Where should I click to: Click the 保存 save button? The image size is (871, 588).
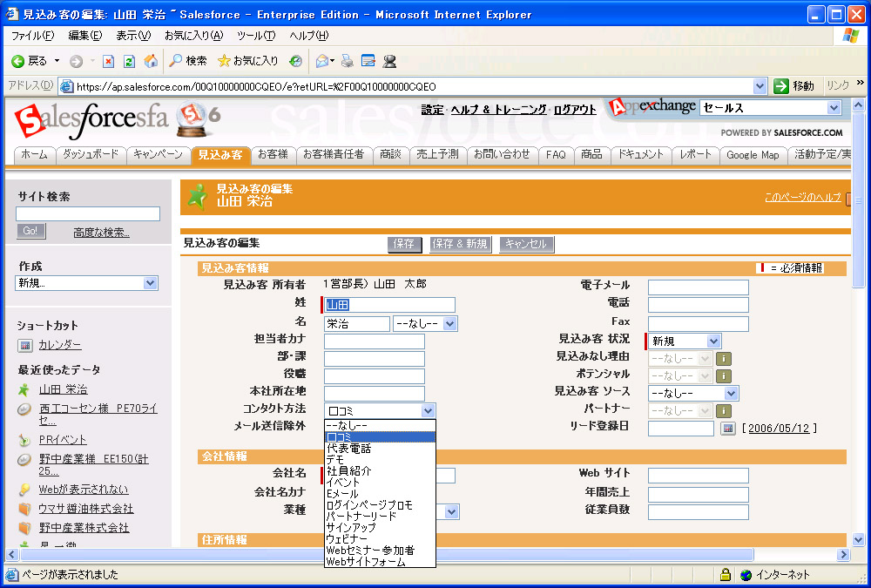(x=404, y=244)
